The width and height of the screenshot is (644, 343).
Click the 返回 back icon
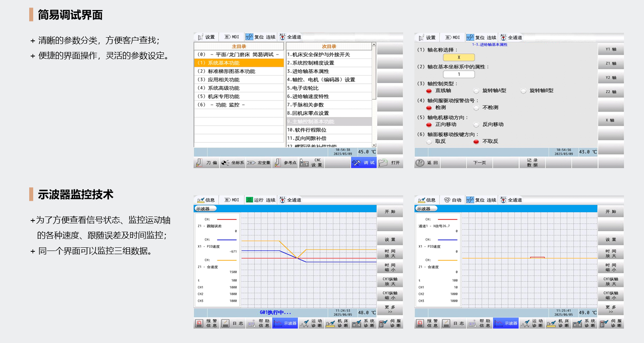coord(420,163)
